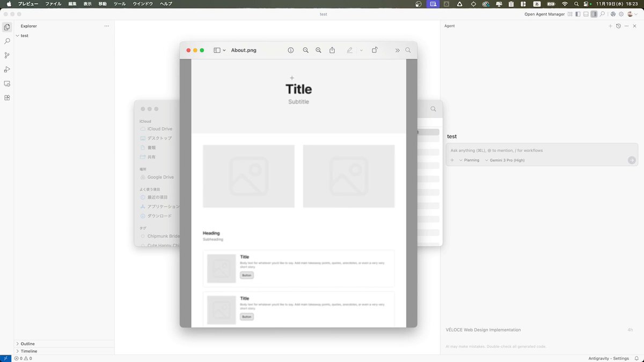Open markup options dropdown arrow in Preview

[361, 50]
